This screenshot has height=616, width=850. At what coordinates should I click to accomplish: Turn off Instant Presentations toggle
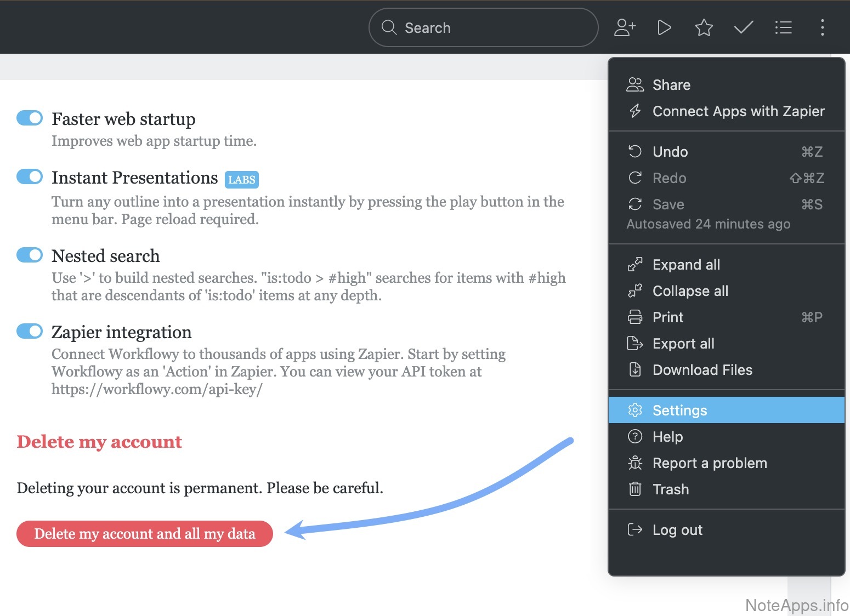[30, 176]
